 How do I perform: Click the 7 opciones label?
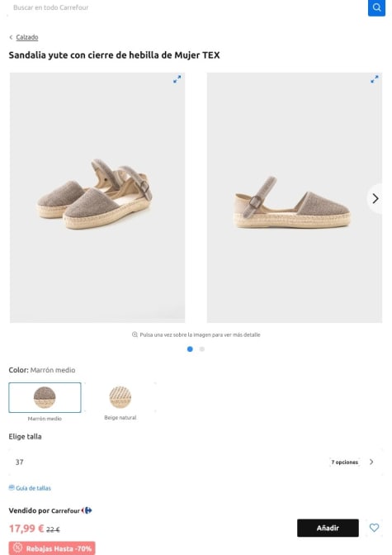point(345,462)
